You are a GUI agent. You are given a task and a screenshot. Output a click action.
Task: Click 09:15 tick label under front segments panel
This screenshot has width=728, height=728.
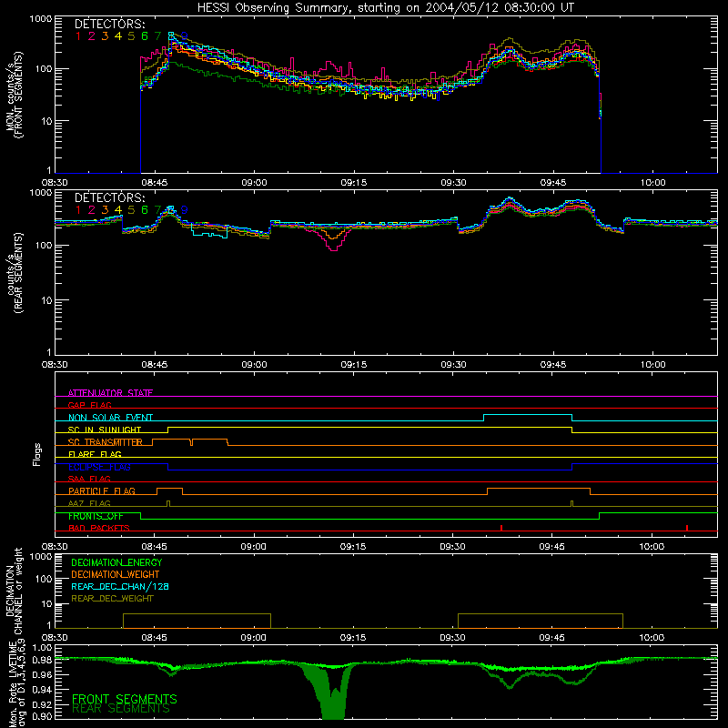coord(354,183)
